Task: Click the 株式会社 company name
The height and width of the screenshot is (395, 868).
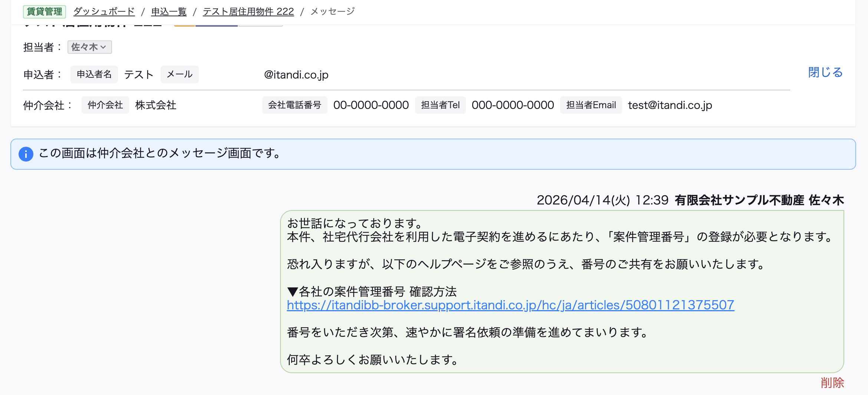Action: [x=156, y=105]
